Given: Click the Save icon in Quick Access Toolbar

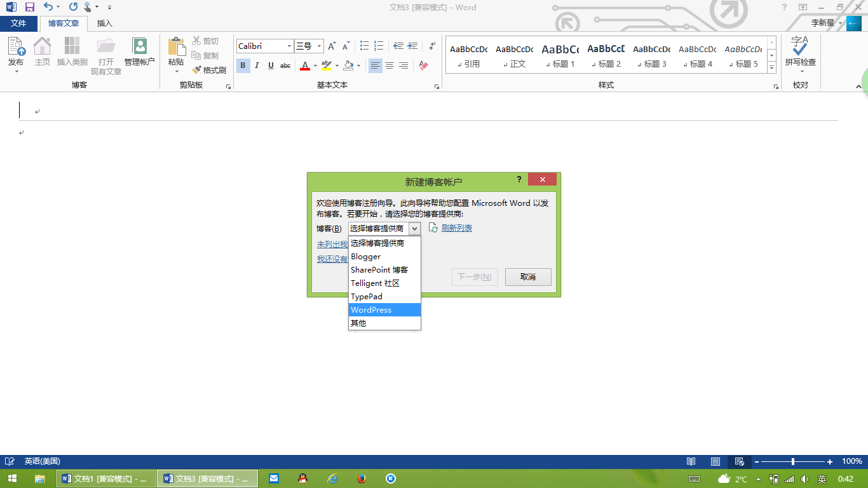Looking at the screenshot, I should point(29,7).
